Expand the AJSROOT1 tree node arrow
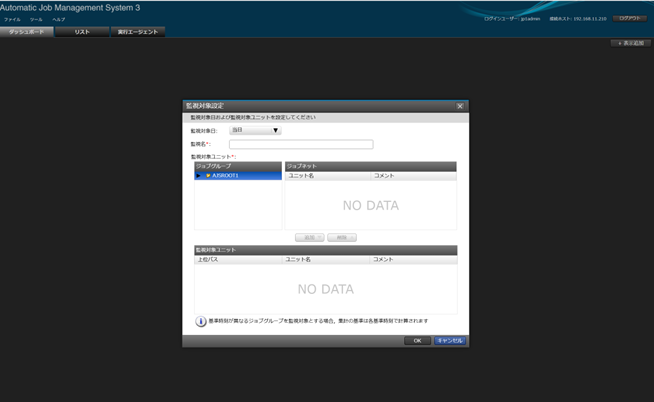This screenshot has width=654, height=402. point(199,175)
